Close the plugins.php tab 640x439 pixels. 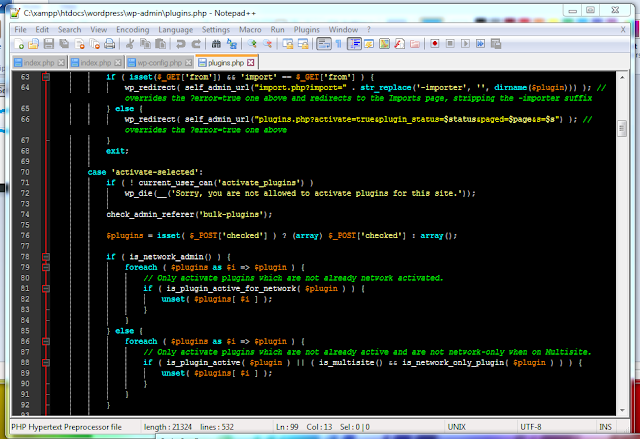click(251, 62)
